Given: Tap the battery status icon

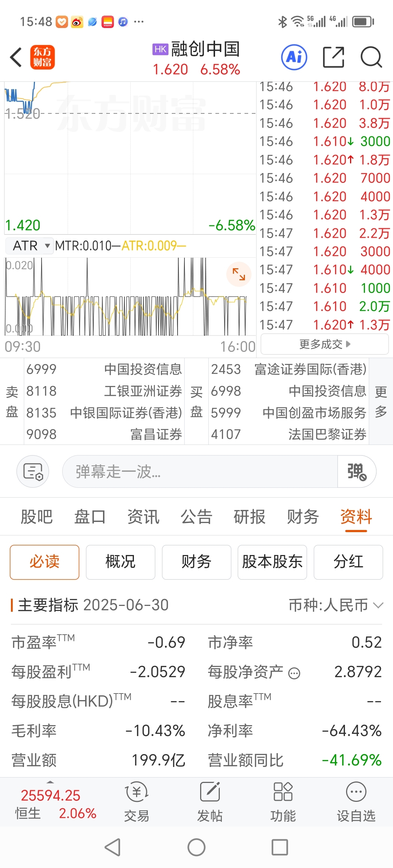Looking at the screenshot, I should coord(363,22).
